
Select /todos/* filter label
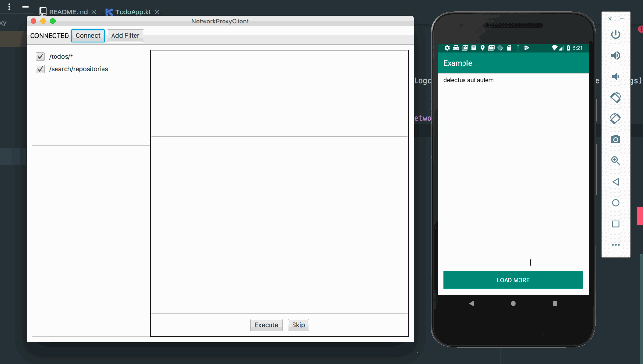pyautogui.click(x=61, y=56)
